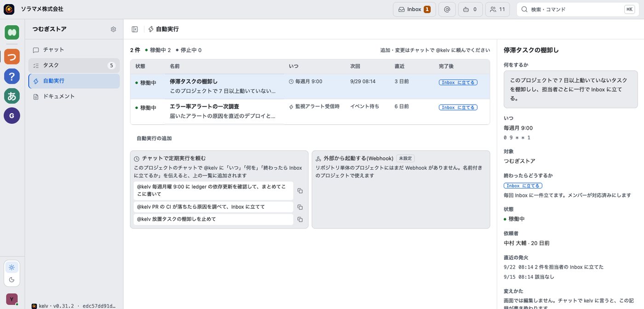
Task: Open つむぎストア project settings gear
Action: coord(114,29)
